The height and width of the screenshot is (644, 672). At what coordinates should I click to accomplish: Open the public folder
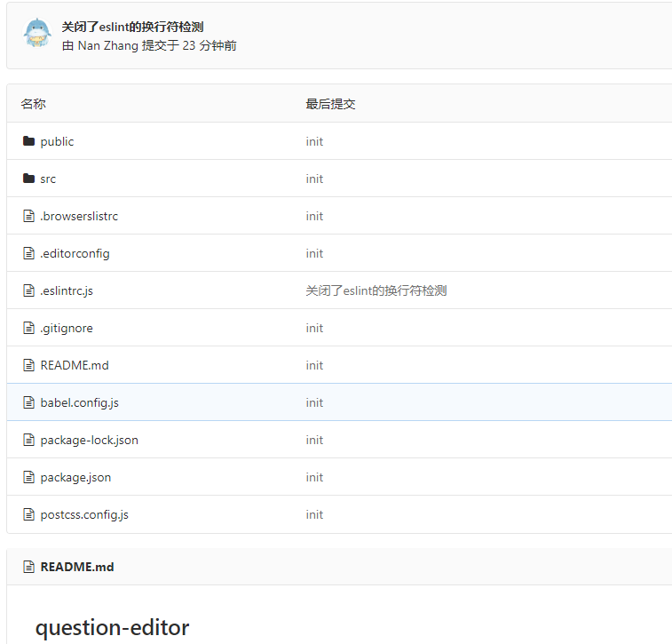point(57,141)
